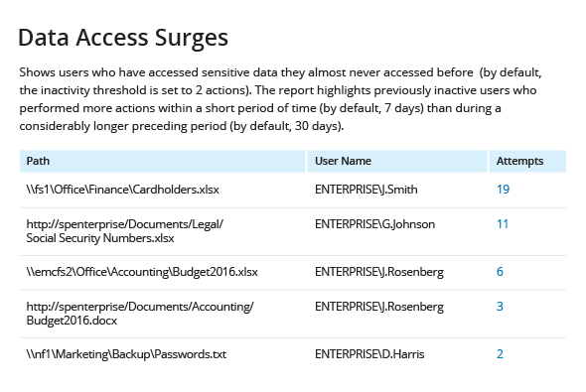Image resolution: width=586 pixels, height=392 pixels.
Task: Select the Cardholders.xlsx path cell
Action: [x=122, y=190]
